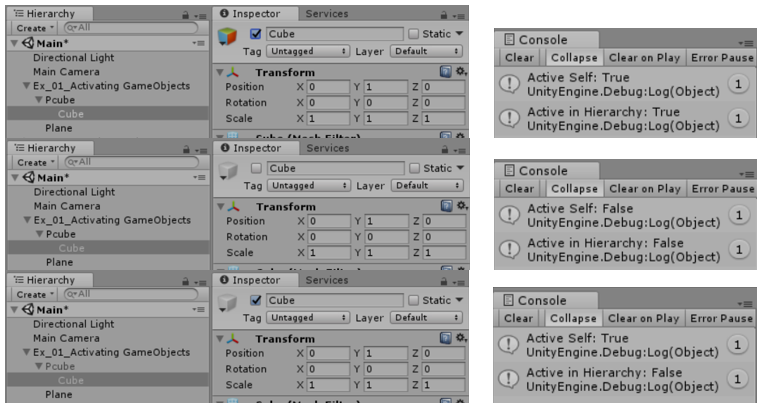764x410 pixels.
Task: Click Collapse in the middle Console
Action: pyautogui.click(x=574, y=189)
